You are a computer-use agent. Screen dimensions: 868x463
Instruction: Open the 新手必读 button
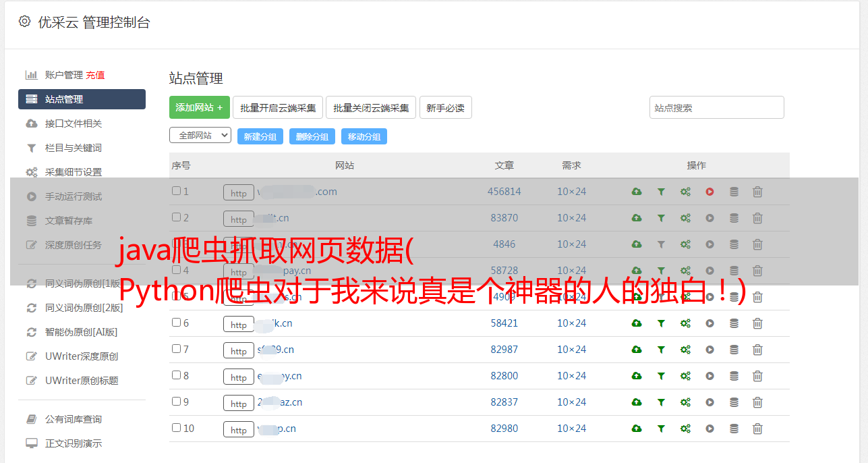click(445, 107)
